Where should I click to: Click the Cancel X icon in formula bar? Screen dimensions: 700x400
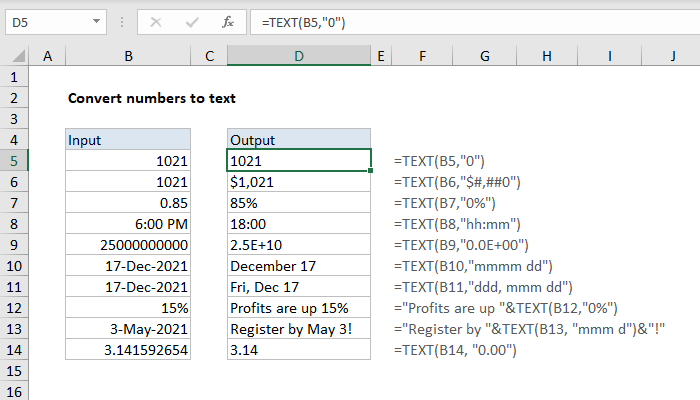(157, 21)
